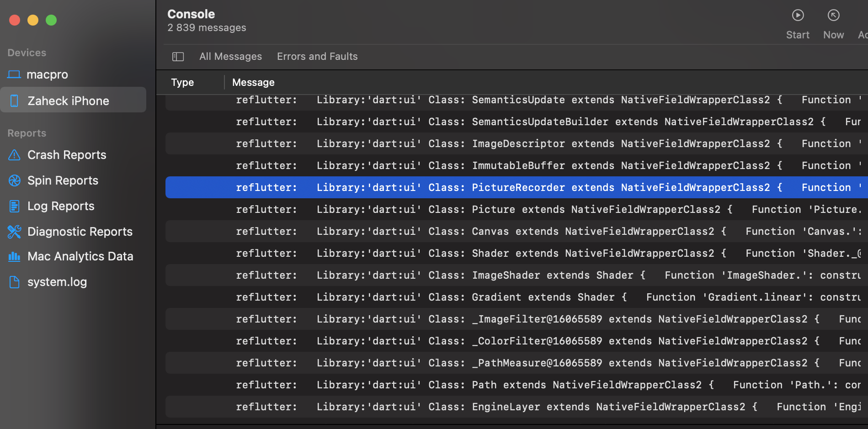
Task: Open Log Reports
Action: tap(61, 206)
